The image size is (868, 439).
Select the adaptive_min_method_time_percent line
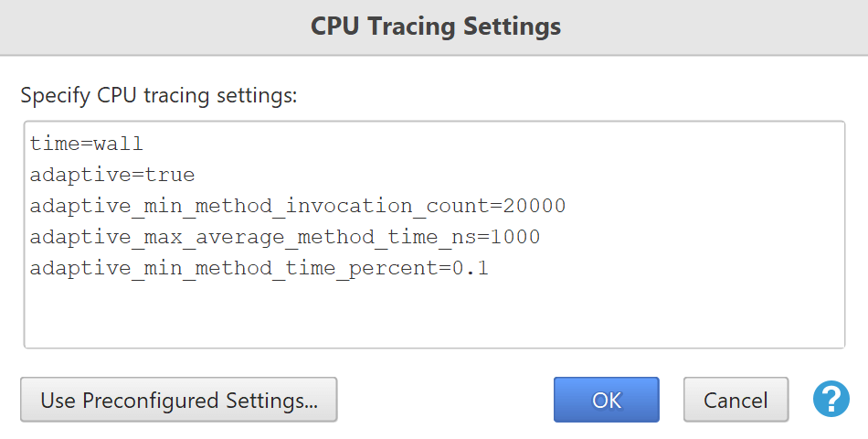[259, 268]
